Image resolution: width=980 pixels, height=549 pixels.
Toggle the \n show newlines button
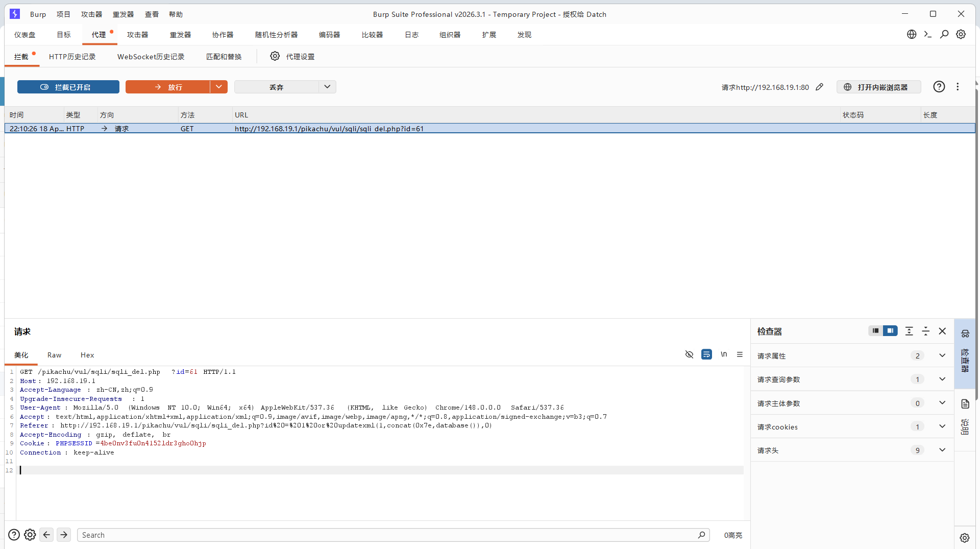(x=724, y=354)
